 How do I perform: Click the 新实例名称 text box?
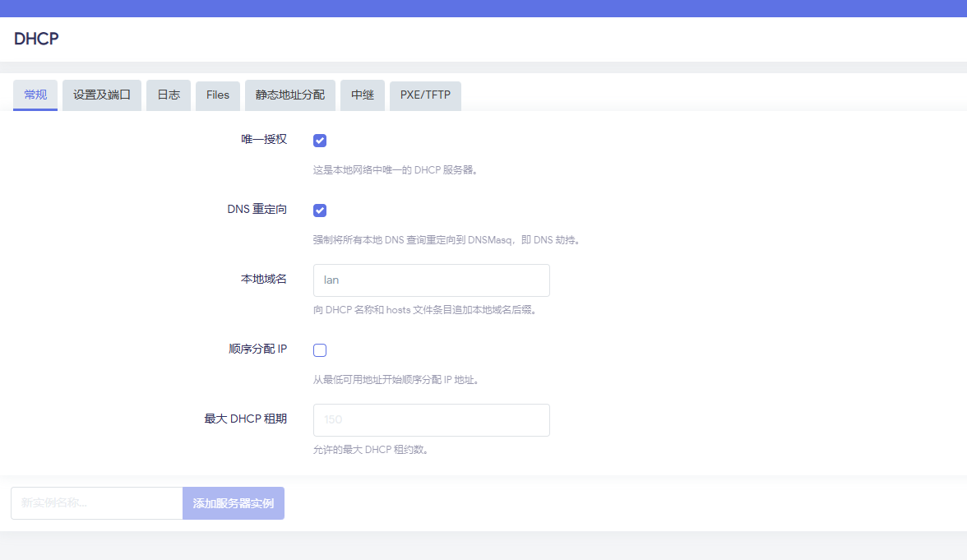click(x=96, y=503)
